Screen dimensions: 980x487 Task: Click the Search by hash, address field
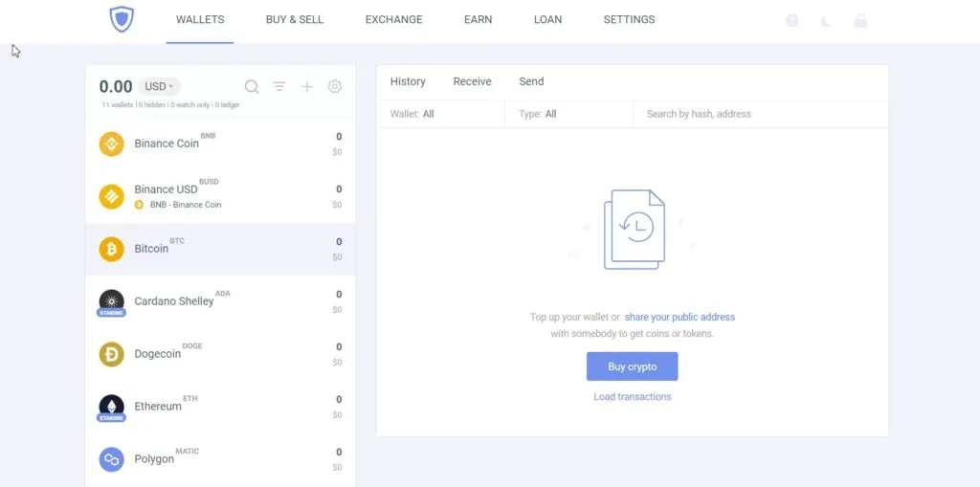tap(761, 114)
